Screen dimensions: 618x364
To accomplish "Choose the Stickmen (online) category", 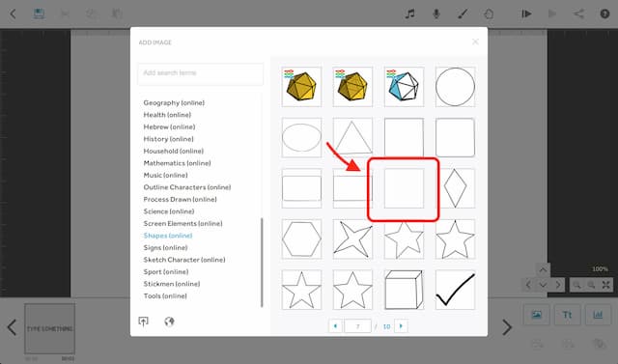I will click(172, 284).
